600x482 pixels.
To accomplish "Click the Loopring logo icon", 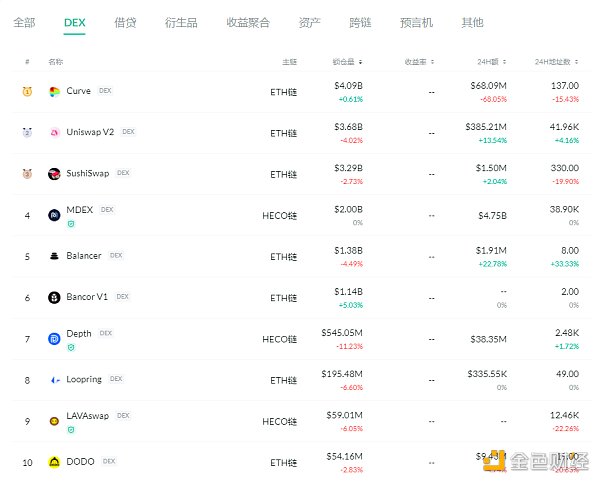I will pos(55,380).
